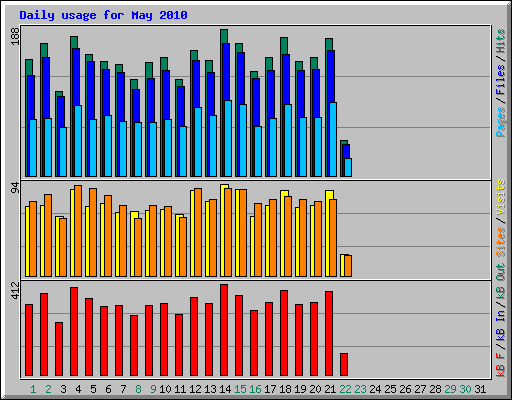Select day 8 label on x-axis
The height and width of the screenshot is (400, 512).
(x=138, y=389)
